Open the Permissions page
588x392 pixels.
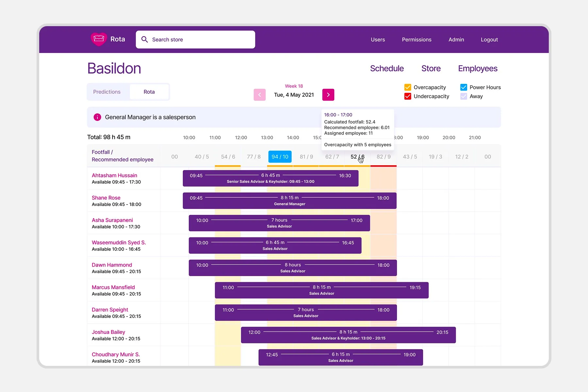coord(416,40)
